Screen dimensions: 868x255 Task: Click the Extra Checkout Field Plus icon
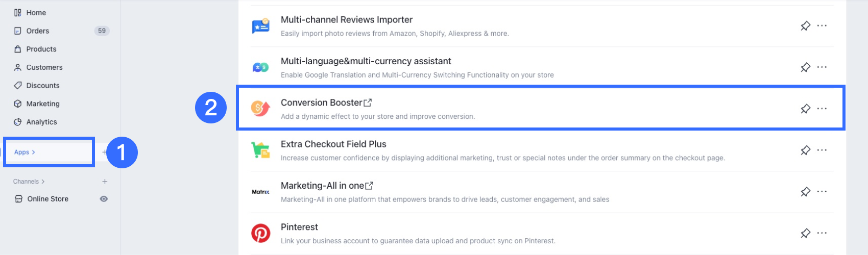[x=261, y=150]
